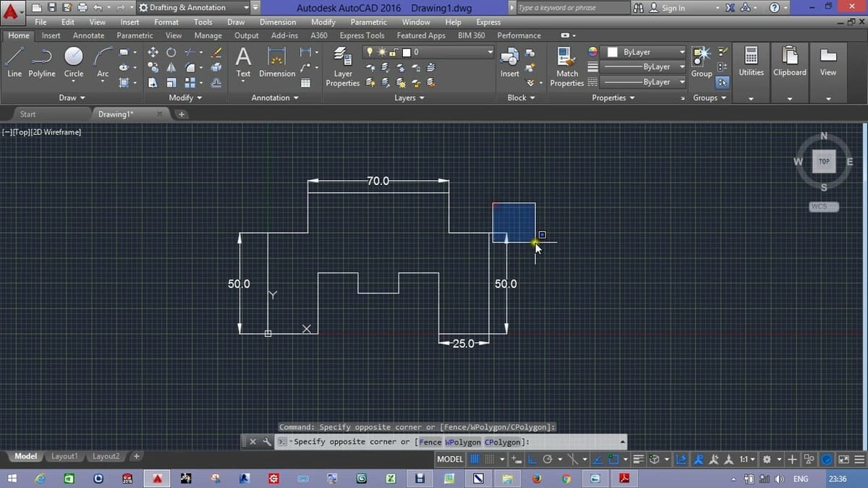
Task: Click the Erase tool icon
Action: pyautogui.click(x=216, y=53)
